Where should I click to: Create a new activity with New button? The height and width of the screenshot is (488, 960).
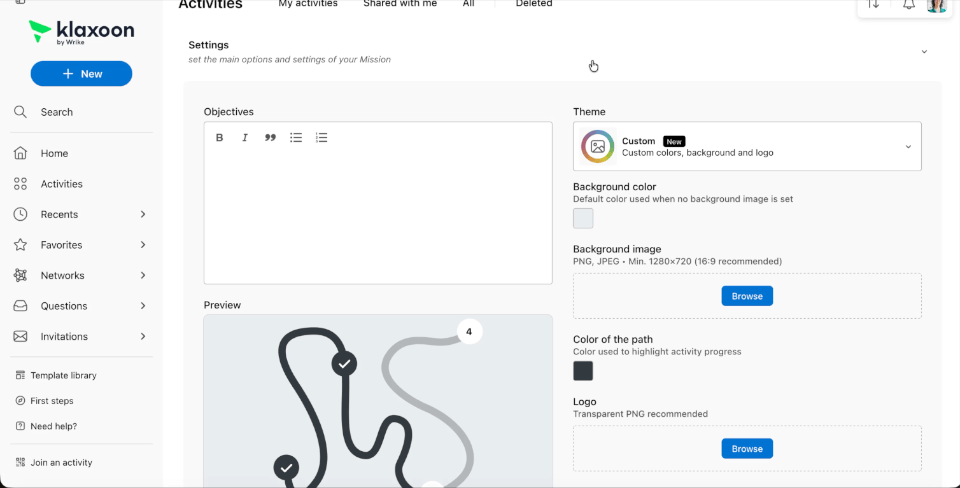[81, 73]
